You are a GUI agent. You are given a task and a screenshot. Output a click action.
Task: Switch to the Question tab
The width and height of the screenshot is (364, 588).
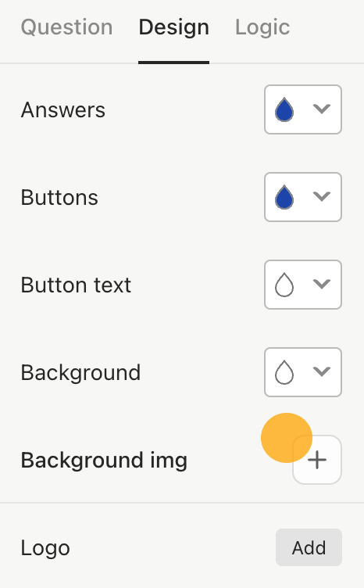point(66,27)
